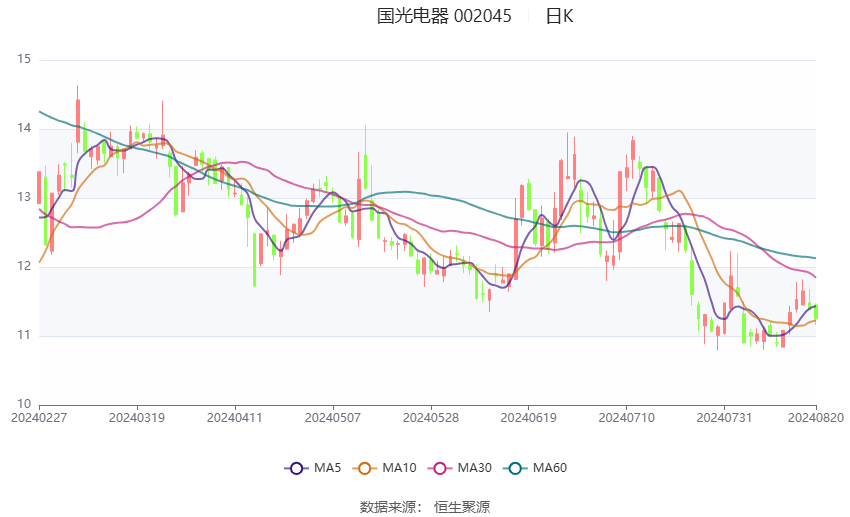Click the 20240227 date axis label
850x517 pixels.
click(x=39, y=418)
